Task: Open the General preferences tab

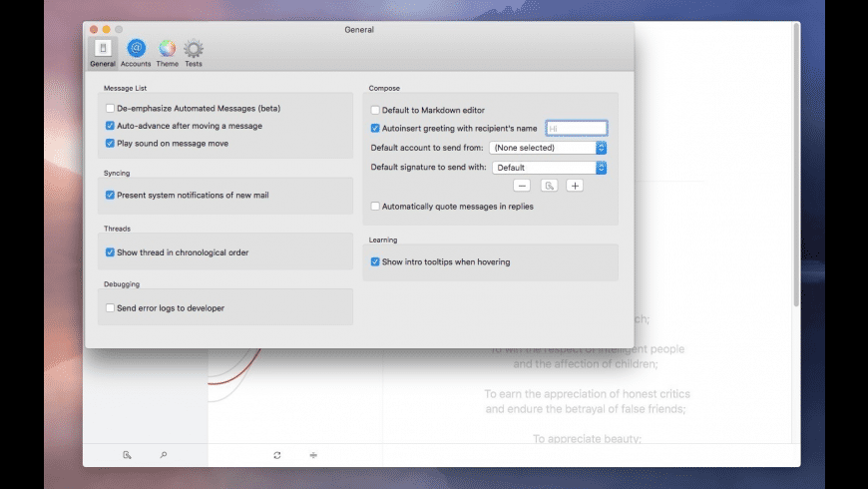Action: coord(103,53)
